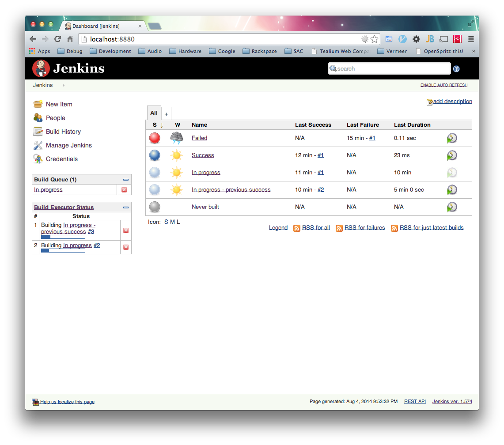Sort by Last Duration column
The image size is (504, 445).
click(x=412, y=124)
